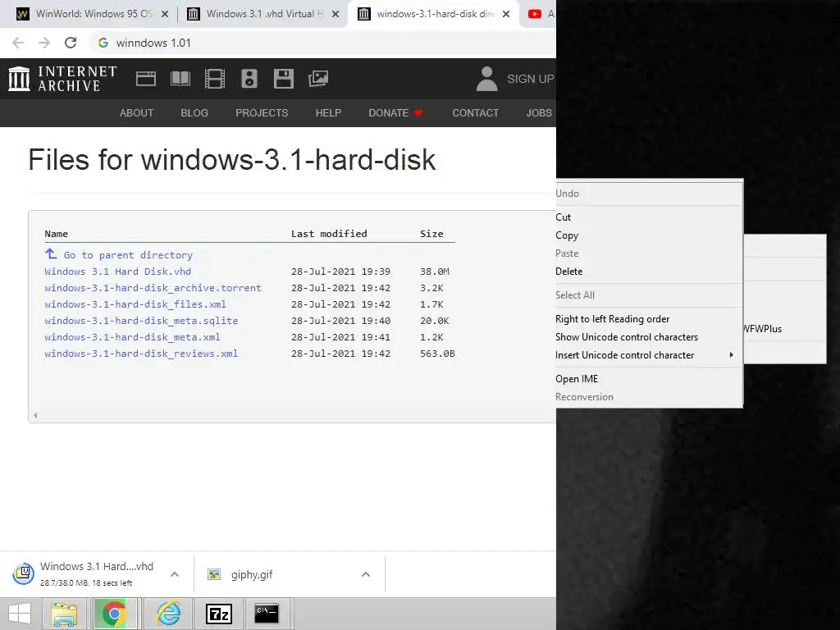Open the Internet Archive web icon
840x630 pixels.
click(146, 79)
